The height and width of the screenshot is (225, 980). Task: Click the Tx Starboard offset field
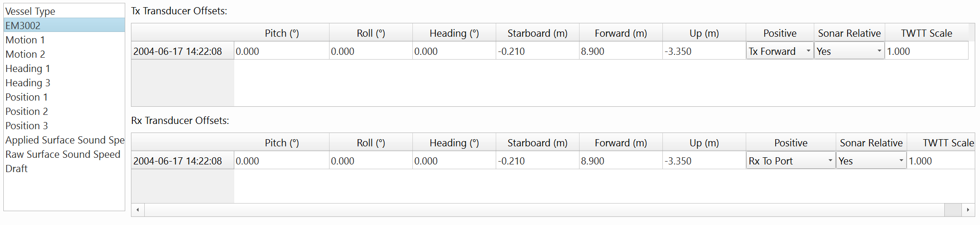click(x=537, y=51)
